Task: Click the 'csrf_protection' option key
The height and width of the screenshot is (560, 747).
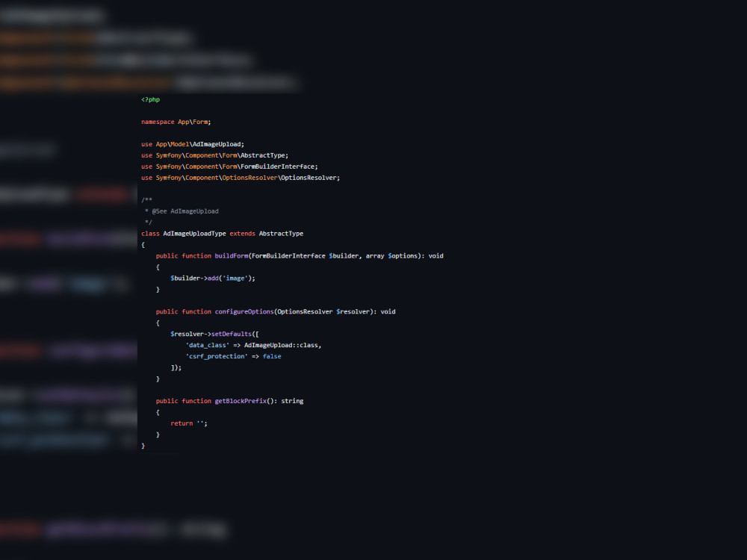Action: click(x=217, y=356)
